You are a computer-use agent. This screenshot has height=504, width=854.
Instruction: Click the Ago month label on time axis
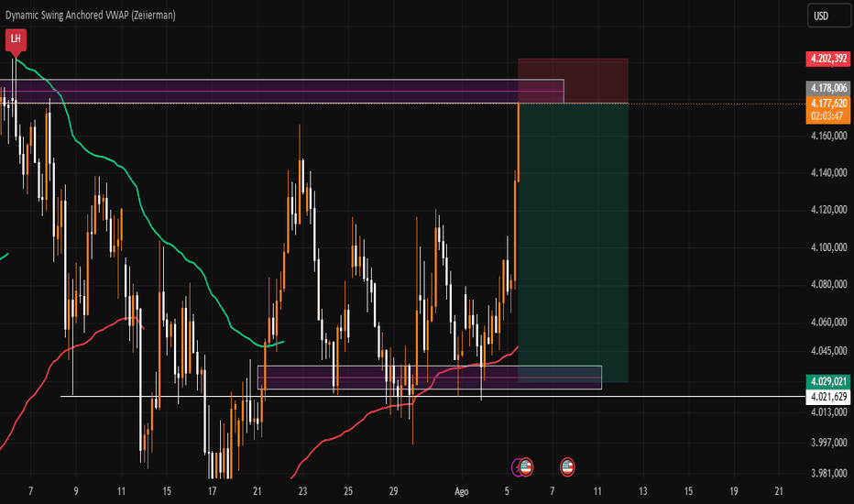coord(461,491)
